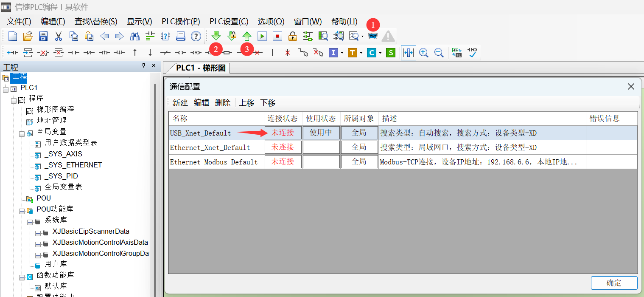Viewport: 644px width, 297px height.
Task: Collapse the 全局变量 tree node
Action: (x=21, y=133)
